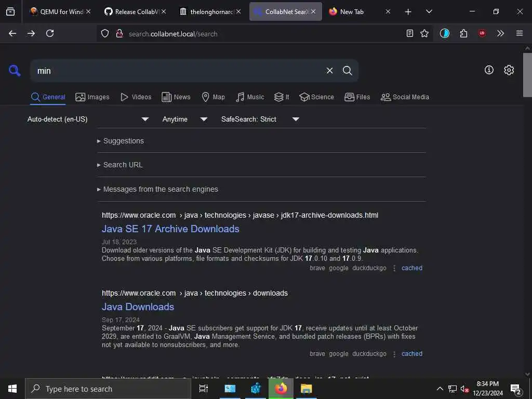Reload the current page
This screenshot has height=399, width=532.
pyautogui.click(x=50, y=33)
